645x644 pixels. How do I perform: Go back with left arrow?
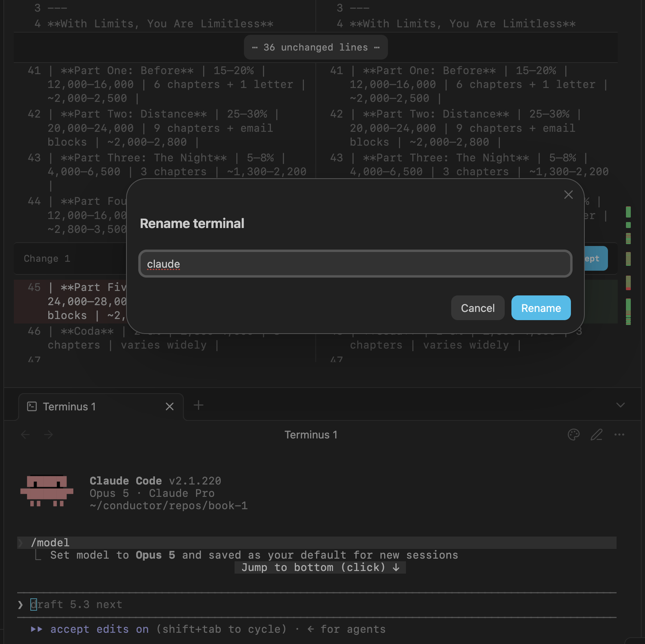point(25,435)
